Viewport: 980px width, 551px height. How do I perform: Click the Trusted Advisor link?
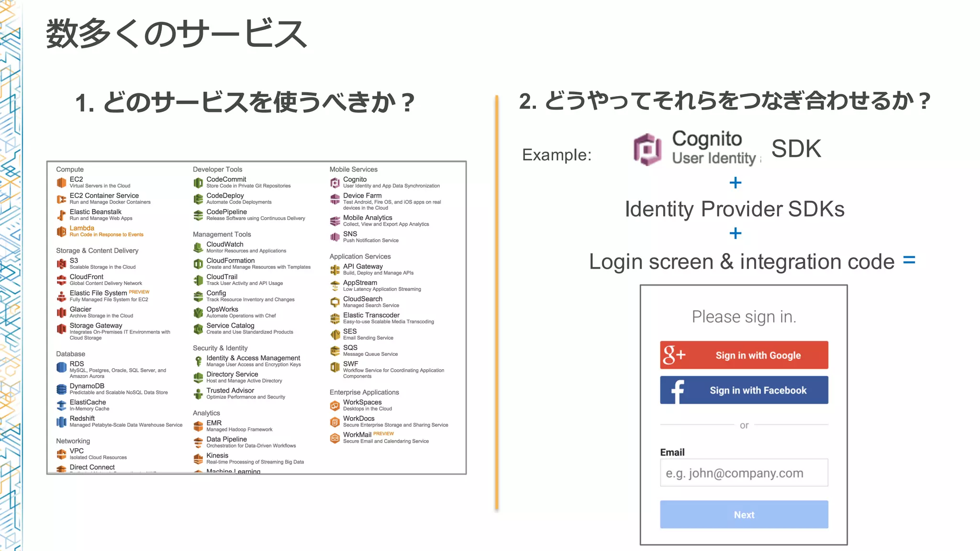tap(230, 391)
